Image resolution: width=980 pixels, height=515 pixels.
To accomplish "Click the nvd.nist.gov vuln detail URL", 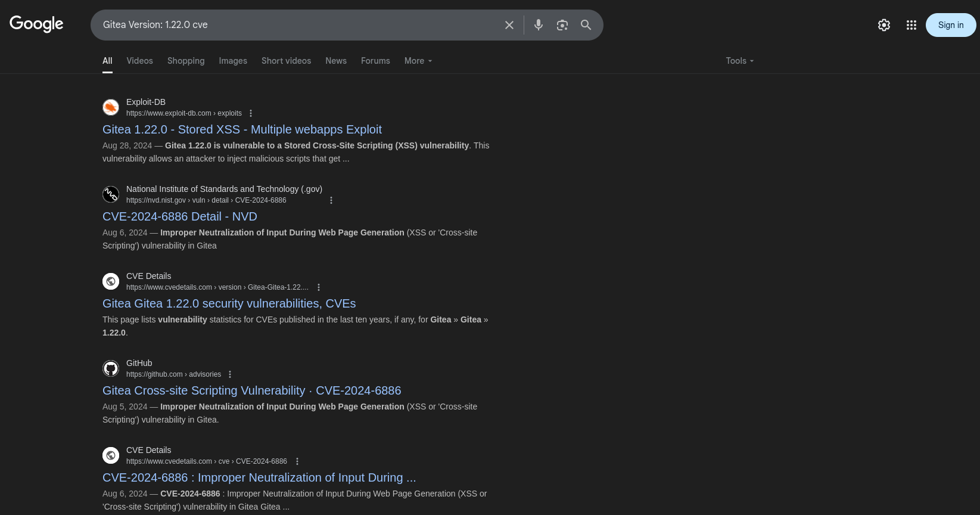I will [206, 200].
